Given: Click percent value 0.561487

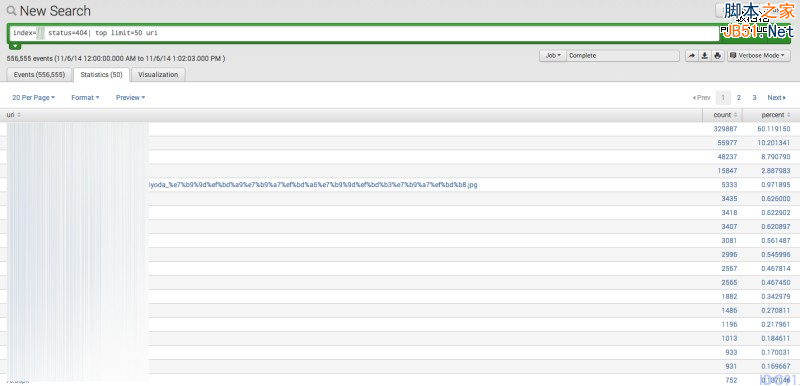Looking at the screenshot, I should (x=776, y=241).
